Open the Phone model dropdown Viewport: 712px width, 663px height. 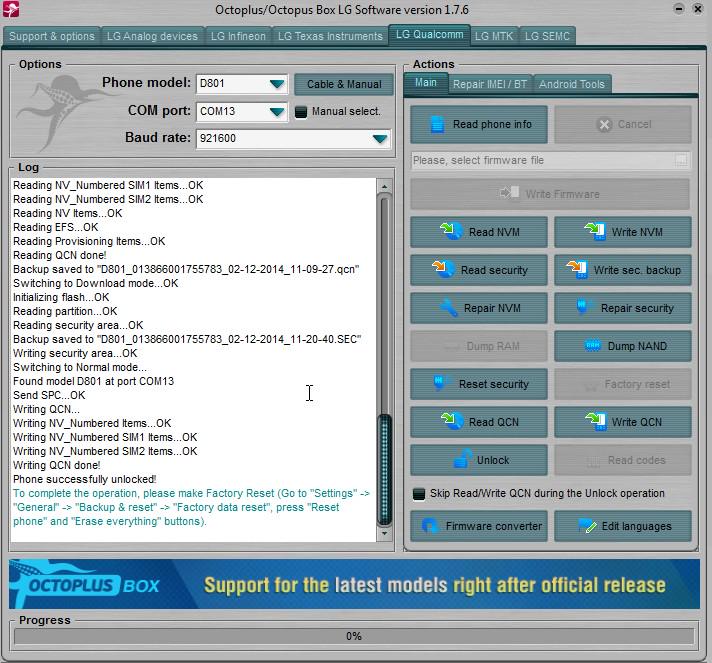tap(277, 84)
